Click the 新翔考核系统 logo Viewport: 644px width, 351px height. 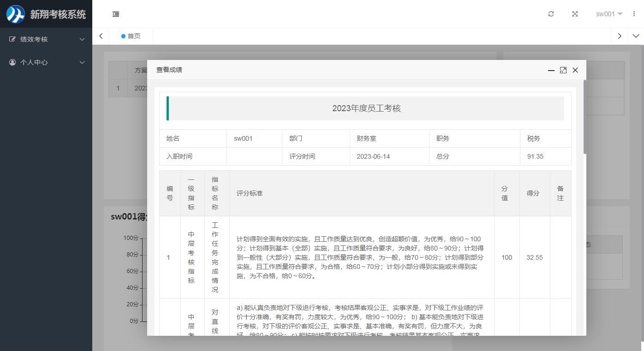46,14
